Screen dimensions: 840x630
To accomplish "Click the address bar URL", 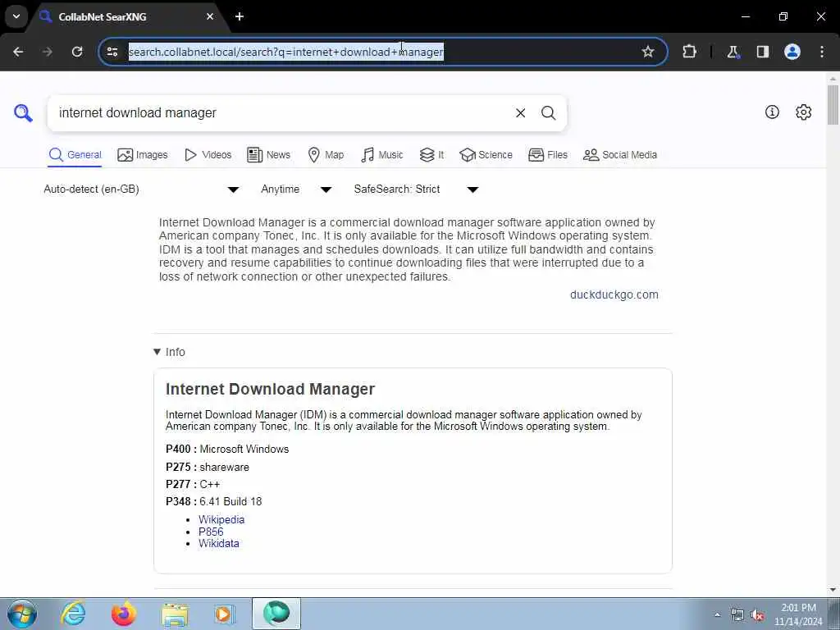I will pyautogui.click(x=286, y=52).
